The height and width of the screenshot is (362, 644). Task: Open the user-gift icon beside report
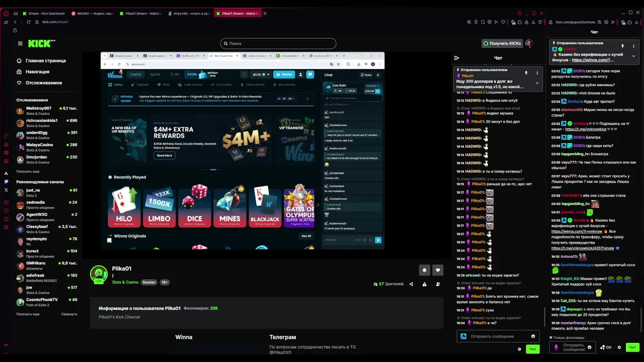tap(438, 284)
